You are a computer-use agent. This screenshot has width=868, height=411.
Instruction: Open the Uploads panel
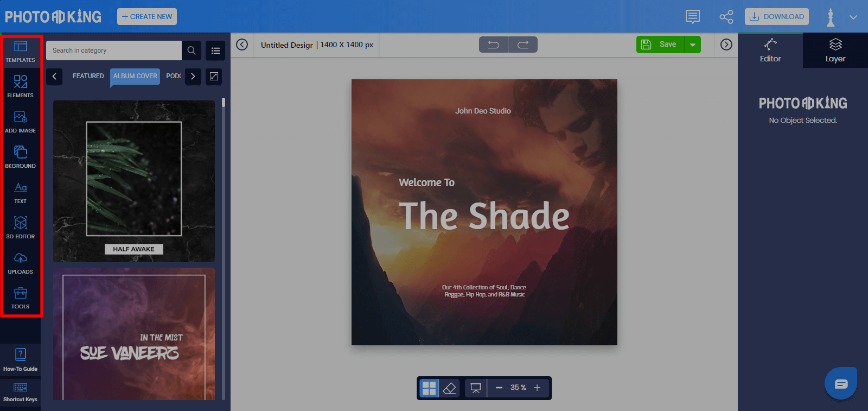(20, 262)
